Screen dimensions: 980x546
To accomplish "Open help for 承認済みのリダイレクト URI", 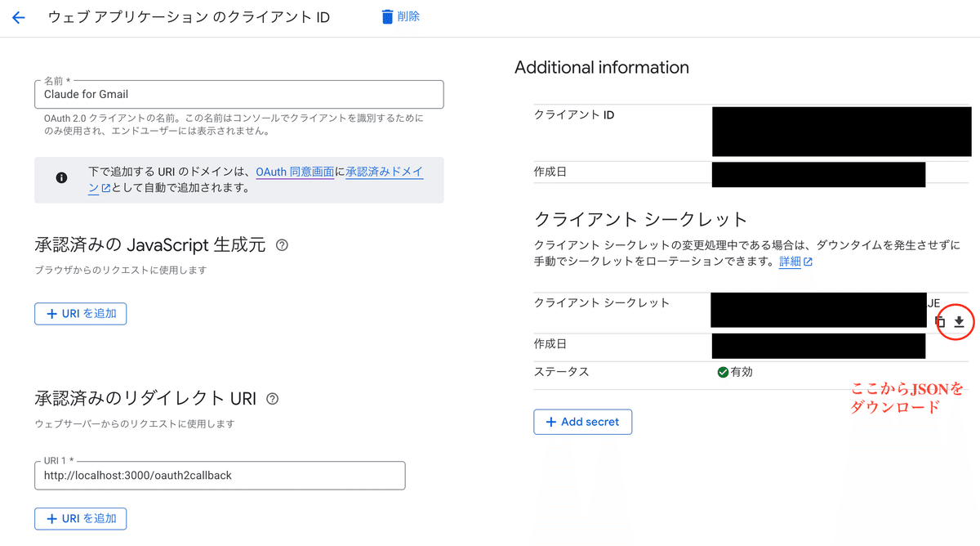I will (273, 399).
